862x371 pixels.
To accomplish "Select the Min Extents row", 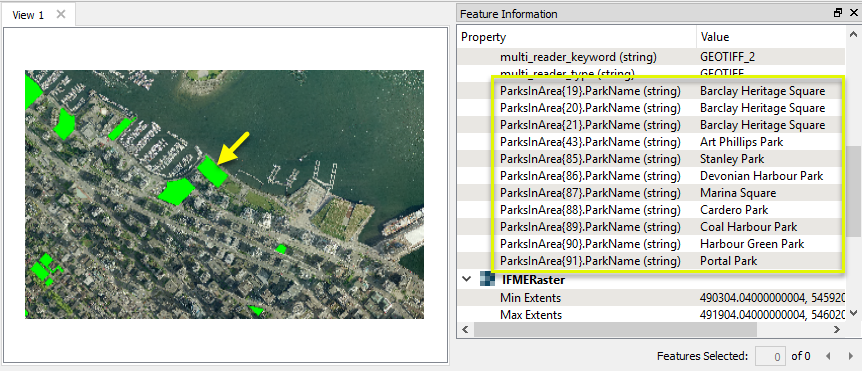I will click(651, 298).
